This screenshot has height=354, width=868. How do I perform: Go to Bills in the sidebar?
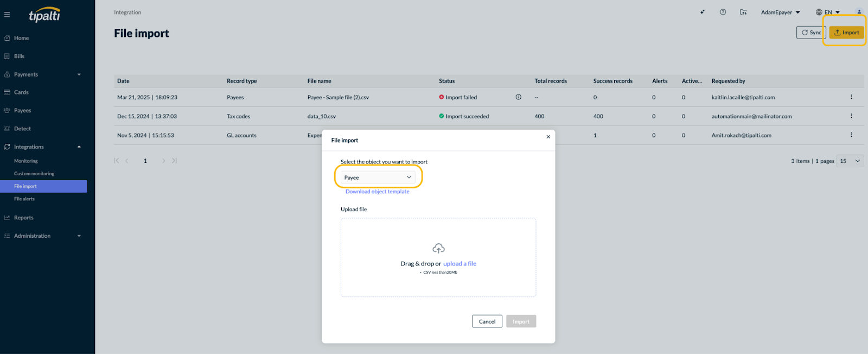click(20, 56)
